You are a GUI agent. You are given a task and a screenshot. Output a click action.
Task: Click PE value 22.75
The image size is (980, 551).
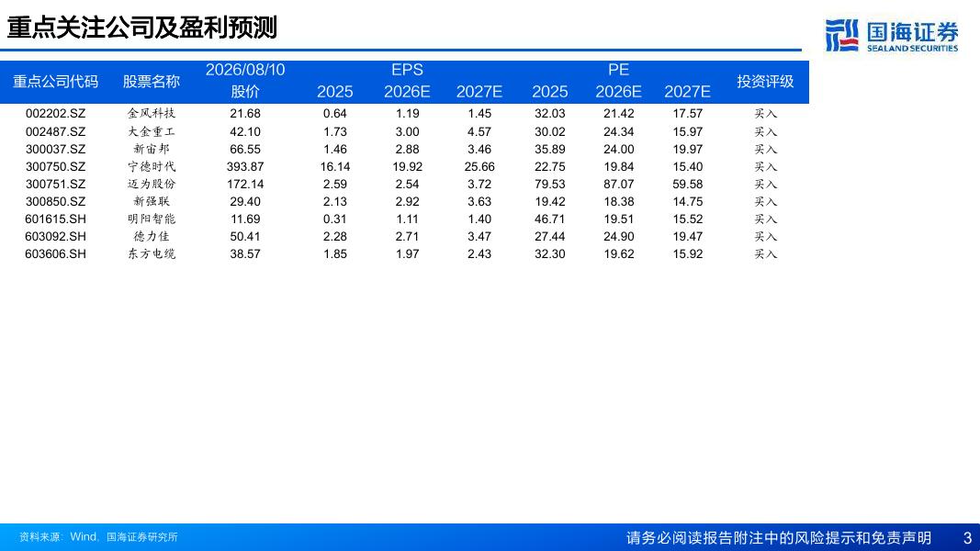point(550,167)
